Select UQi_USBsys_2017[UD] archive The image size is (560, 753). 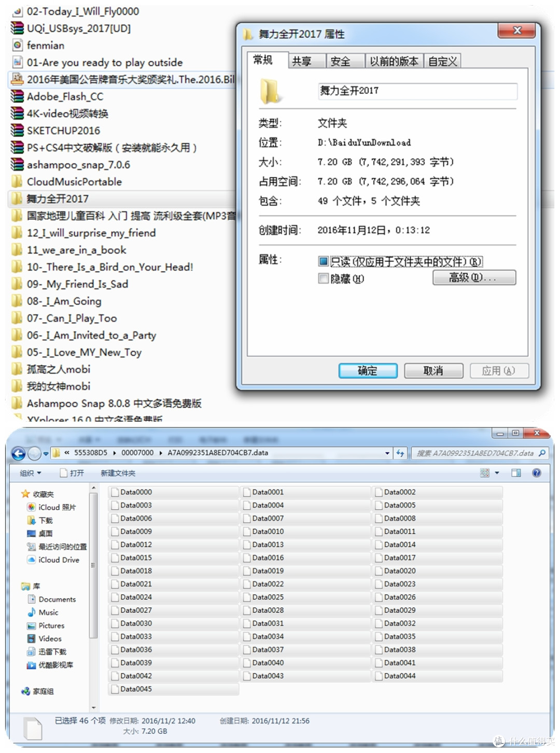coord(71,28)
